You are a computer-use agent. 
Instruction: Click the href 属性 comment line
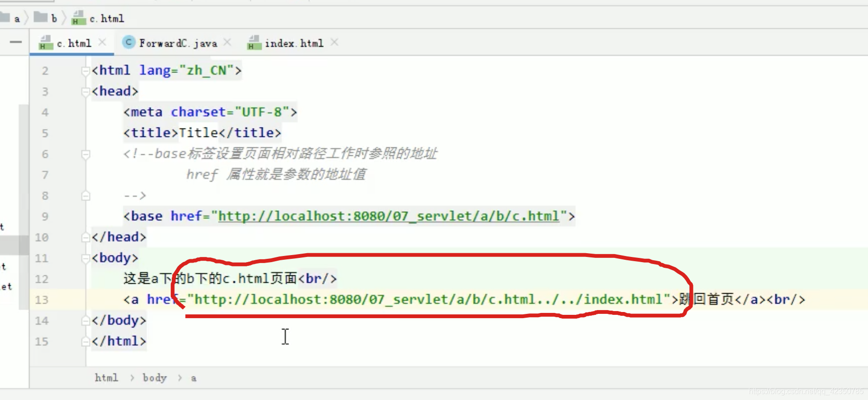[276, 175]
